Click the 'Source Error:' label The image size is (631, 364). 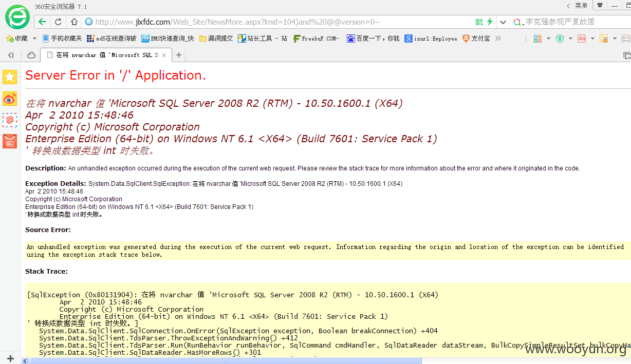click(x=48, y=229)
